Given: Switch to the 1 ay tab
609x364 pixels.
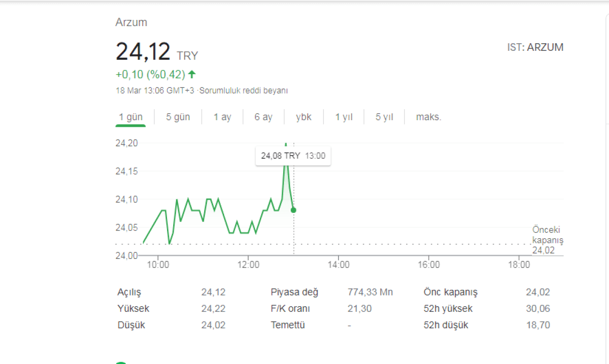Looking at the screenshot, I should click(x=222, y=117).
